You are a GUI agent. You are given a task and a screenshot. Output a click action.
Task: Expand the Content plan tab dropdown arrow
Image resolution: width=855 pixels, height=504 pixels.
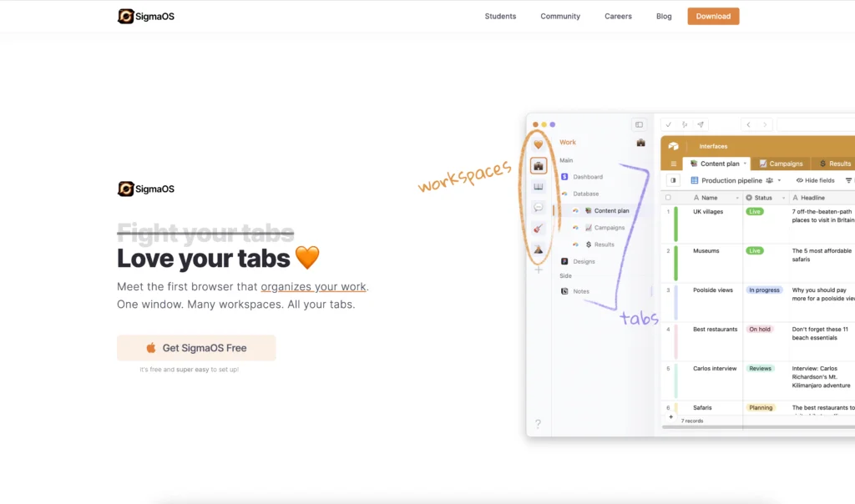point(745,164)
